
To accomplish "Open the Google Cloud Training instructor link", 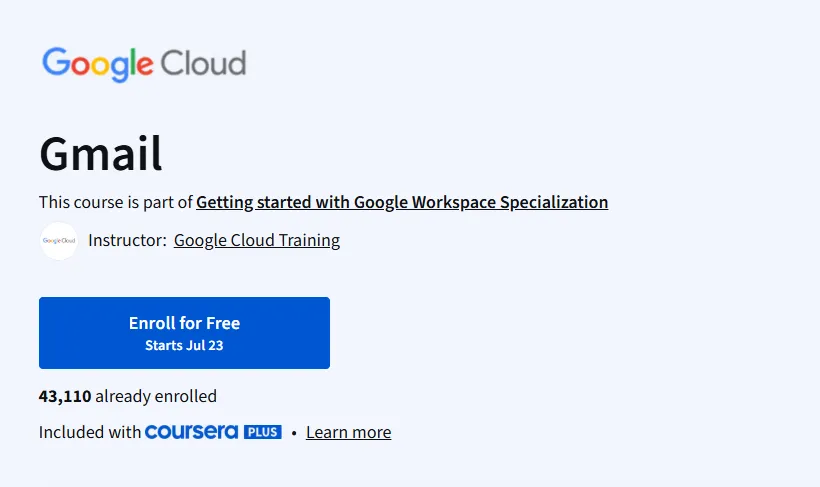I will click(257, 240).
